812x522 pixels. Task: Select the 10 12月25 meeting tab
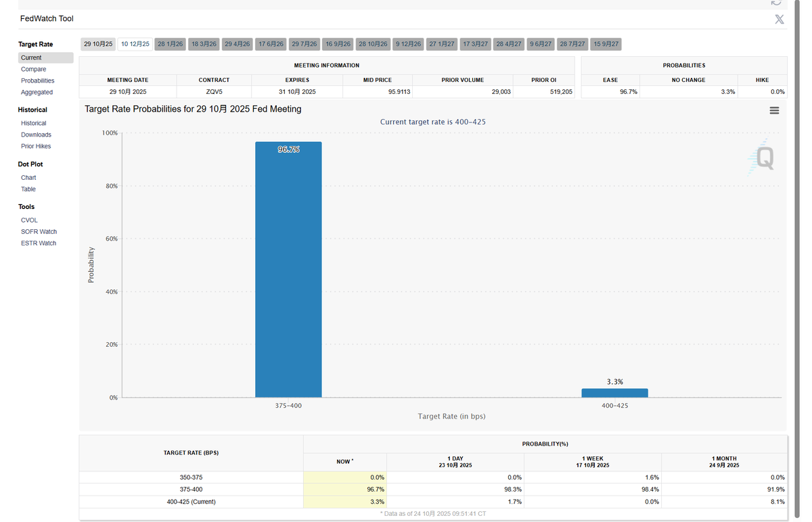[x=135, y=44]
